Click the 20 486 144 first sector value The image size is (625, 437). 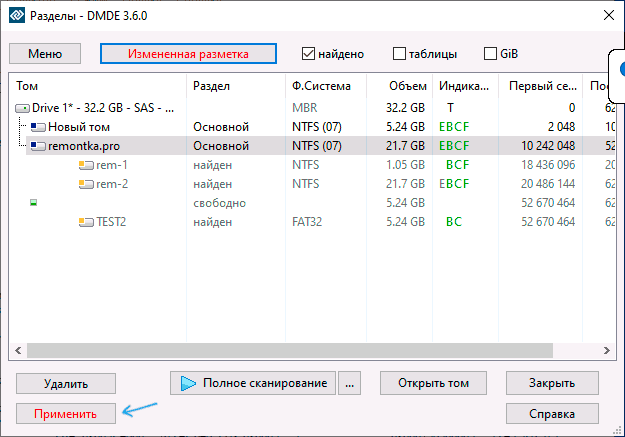[x=548, y=184]
